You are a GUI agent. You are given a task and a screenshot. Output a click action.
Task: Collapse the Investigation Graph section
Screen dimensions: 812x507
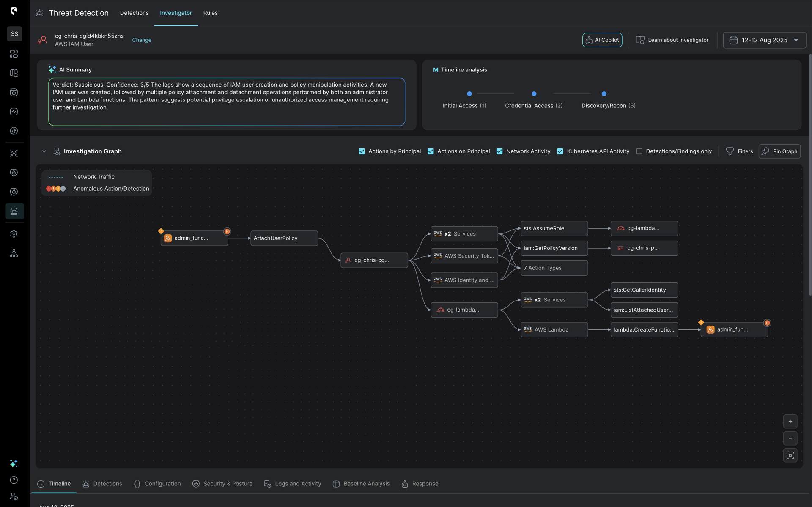click(x=44, y=151)
